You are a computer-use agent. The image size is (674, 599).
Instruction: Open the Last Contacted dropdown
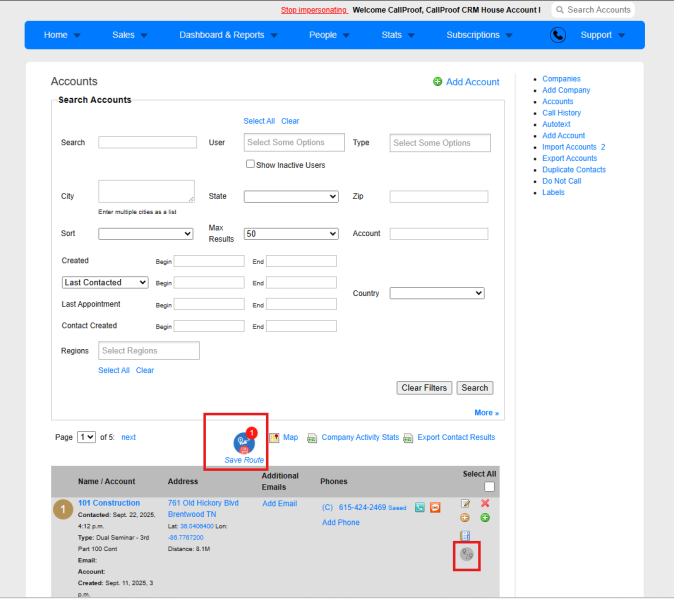(105, 282)
